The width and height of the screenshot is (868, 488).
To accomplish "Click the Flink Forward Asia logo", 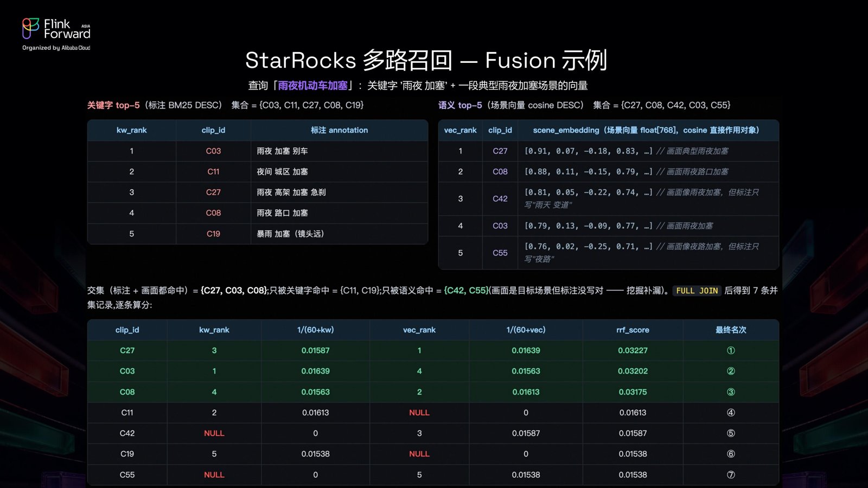I will coord(56,34).
